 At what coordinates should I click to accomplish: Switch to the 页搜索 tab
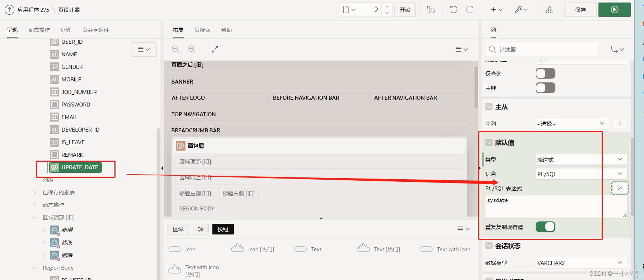202,30
